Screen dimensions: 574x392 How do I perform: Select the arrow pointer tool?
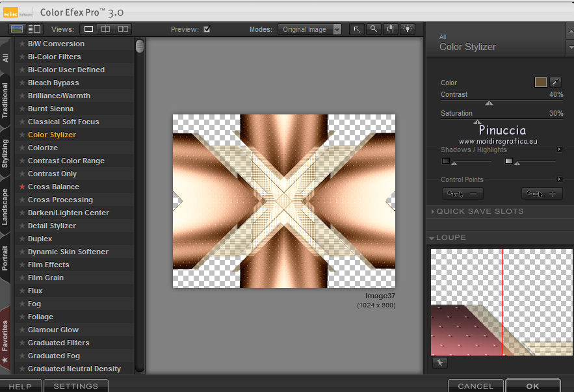tap(357, 29)
